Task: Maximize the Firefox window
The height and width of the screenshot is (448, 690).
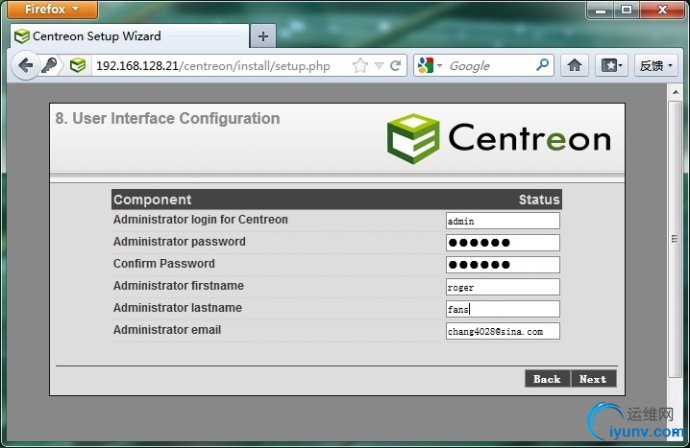Action: point(627,10)
